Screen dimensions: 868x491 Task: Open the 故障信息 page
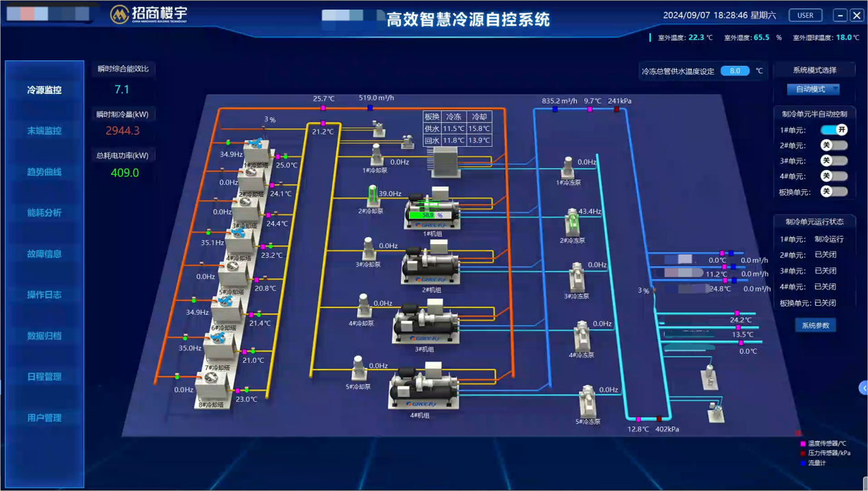[x=45, y=254]
